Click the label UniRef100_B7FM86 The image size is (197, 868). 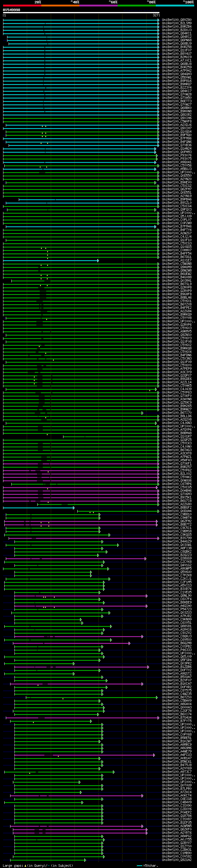coord(177,138)
